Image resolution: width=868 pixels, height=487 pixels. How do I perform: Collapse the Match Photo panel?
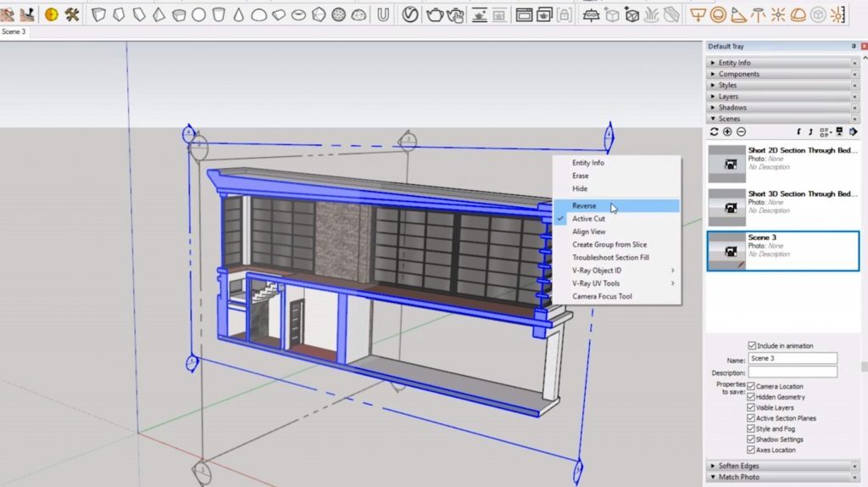pyautogui.click(x=782, y=477)
